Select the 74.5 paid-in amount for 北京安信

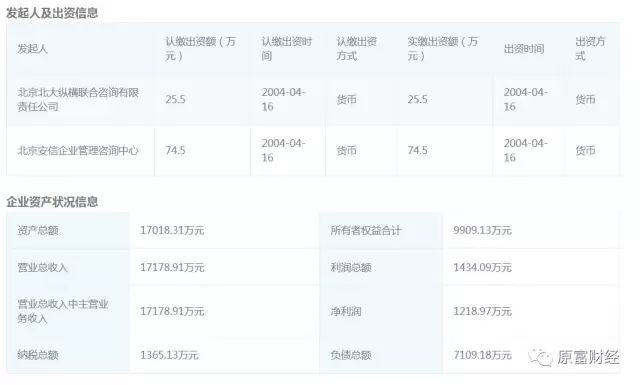418,151
